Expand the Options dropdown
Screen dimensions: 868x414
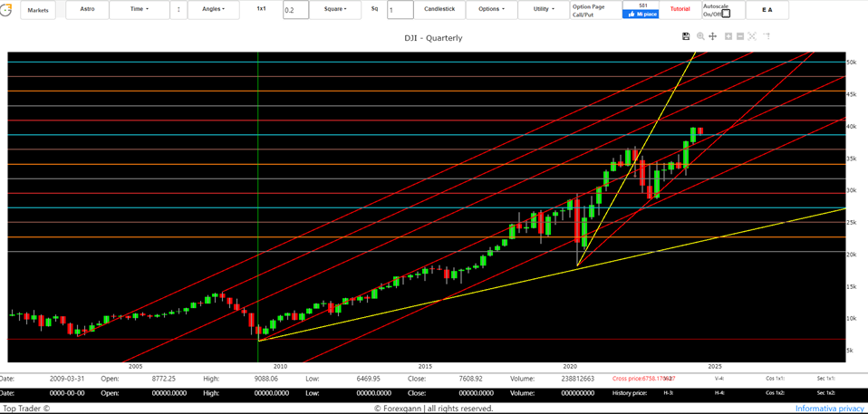point(491,10)
